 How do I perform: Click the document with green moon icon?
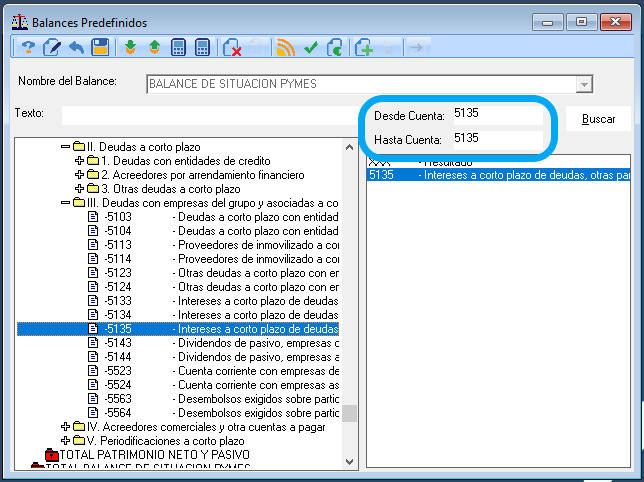pos(335,47)
